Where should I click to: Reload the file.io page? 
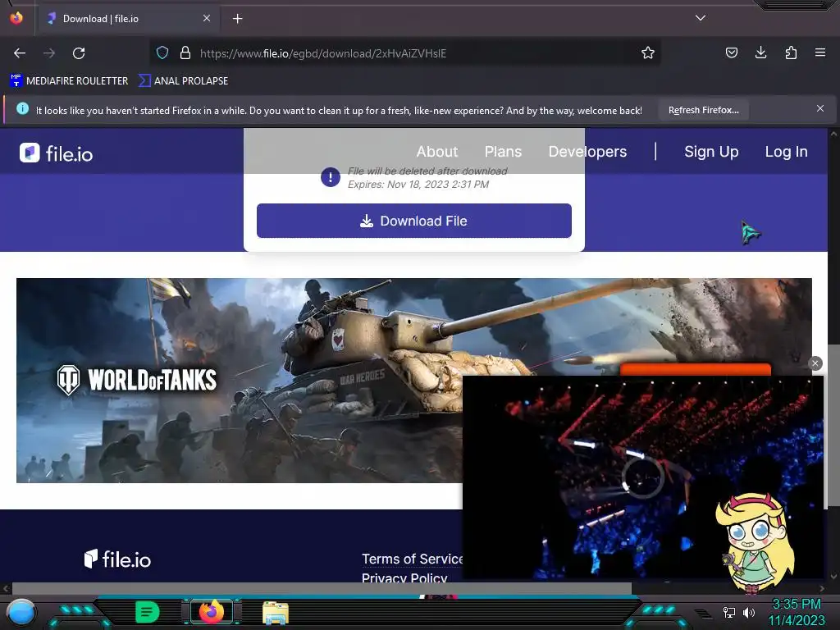79,53
